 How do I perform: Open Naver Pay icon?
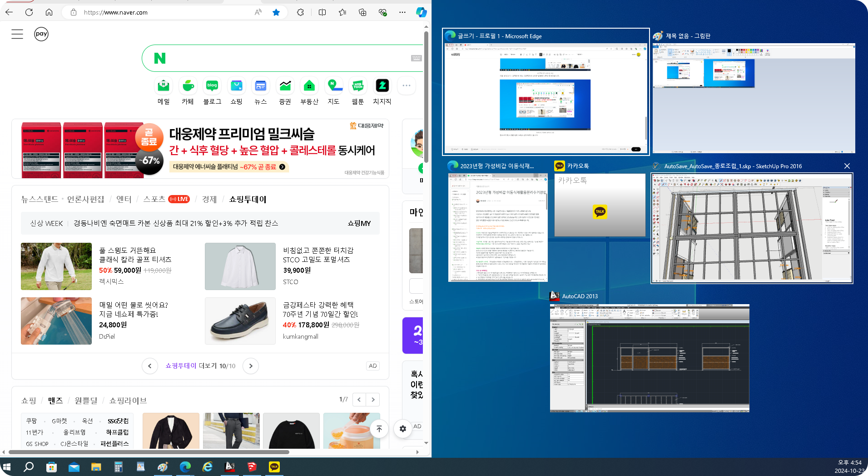click(41, 34)
